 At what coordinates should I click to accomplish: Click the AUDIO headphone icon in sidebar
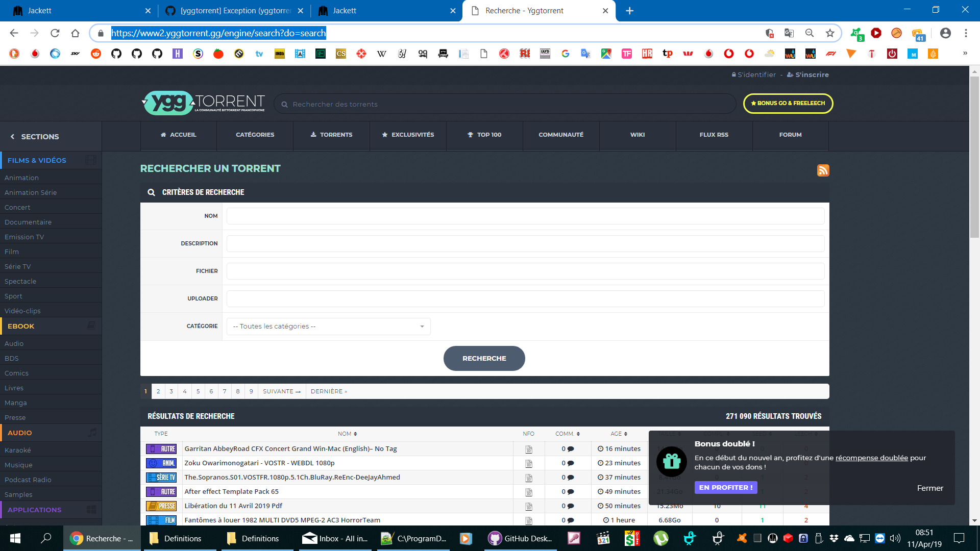click(91, 433)
